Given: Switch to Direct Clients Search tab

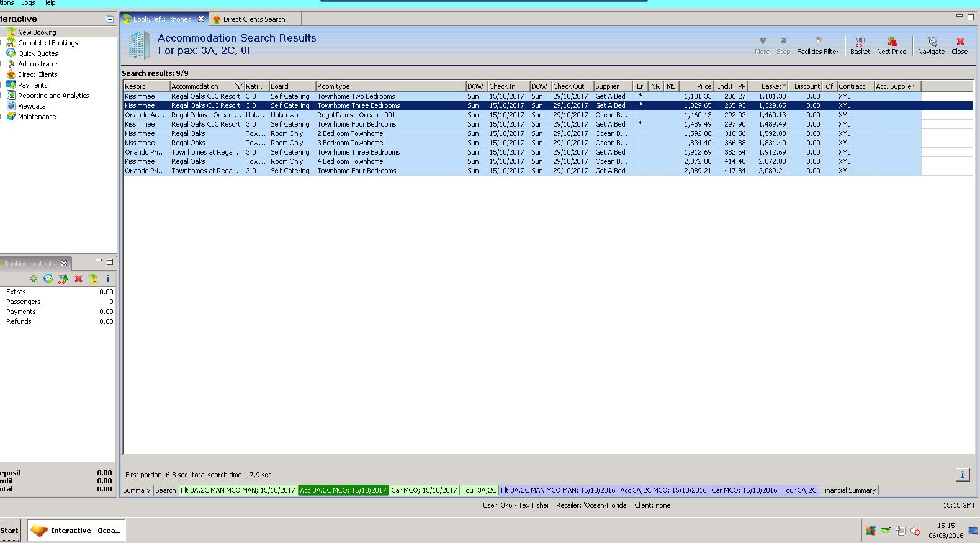Looking at the screenshot, I should [254, 19].
